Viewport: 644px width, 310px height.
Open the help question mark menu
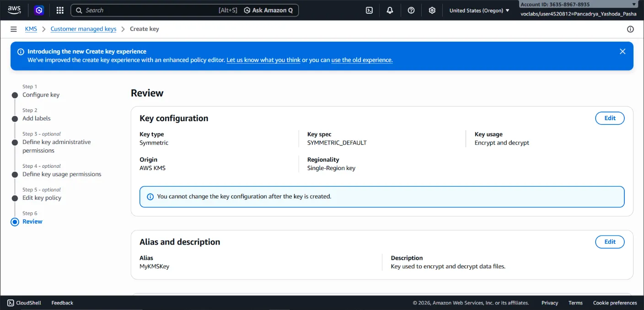411,10
